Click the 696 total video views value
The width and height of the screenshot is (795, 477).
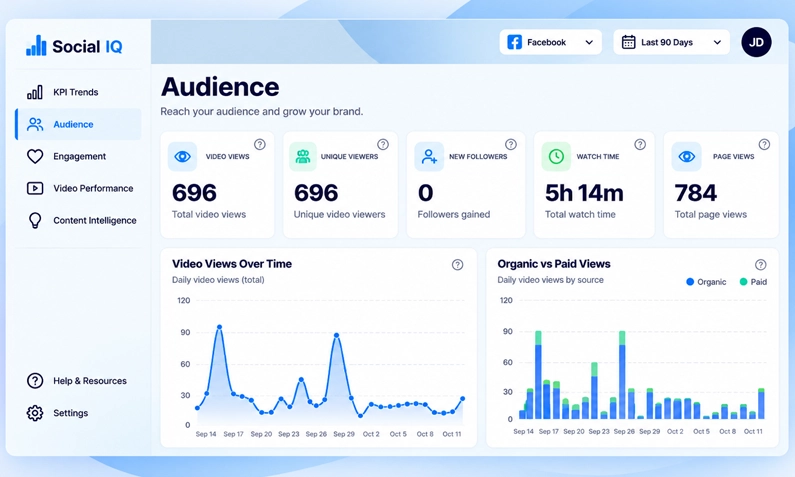194,193
